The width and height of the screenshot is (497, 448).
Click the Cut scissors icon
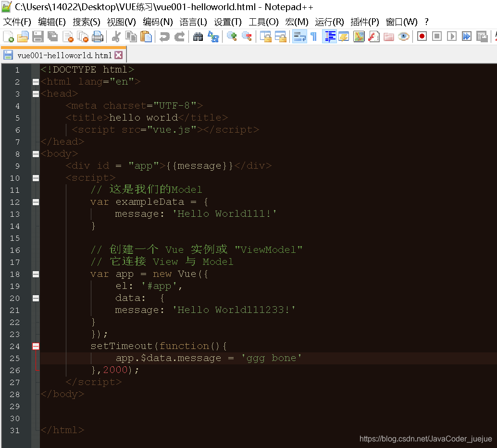pyautogui.click(x=116, y=37)
